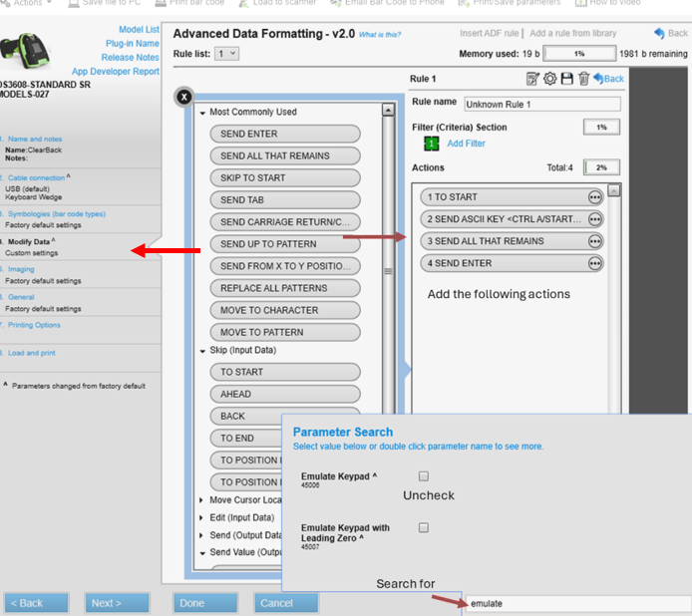This screenshot has width=692, height=616.
Task: Open the Actions menu in the top toolbar
Action: coord(27,3)
